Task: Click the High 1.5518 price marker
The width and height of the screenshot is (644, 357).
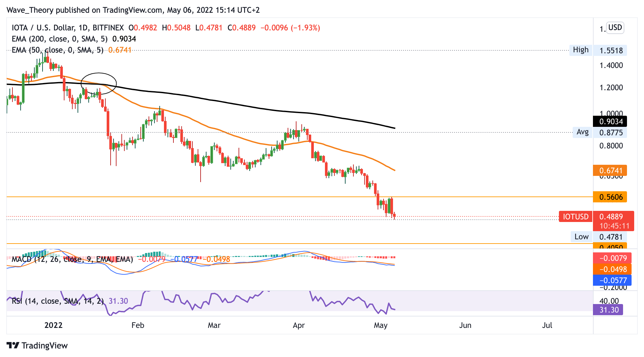Action: pos(581,50)
